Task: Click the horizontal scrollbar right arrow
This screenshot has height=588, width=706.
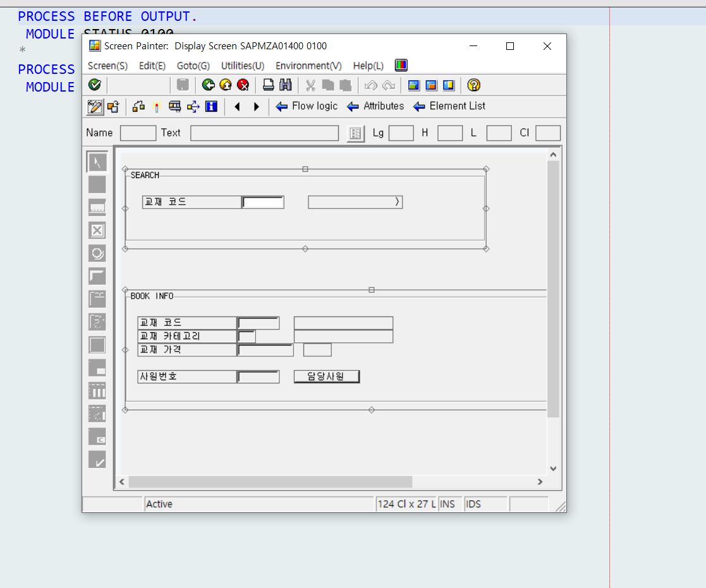Action: [x=540, y=482]
